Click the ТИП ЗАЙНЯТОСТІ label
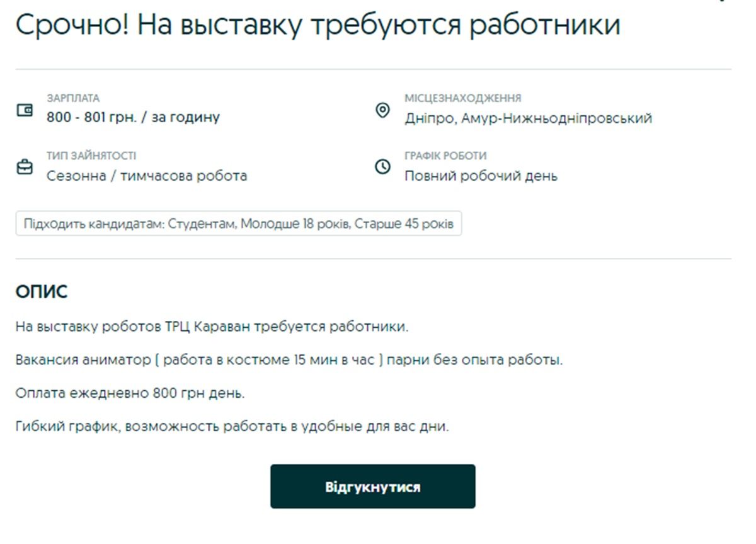 point(91,156)
